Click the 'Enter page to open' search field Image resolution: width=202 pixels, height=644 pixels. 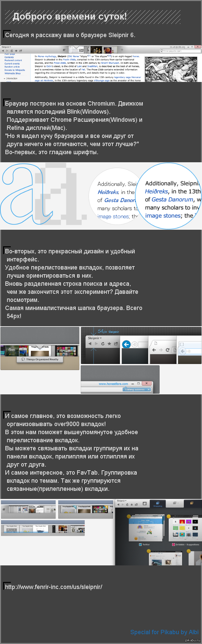[180, 51]
